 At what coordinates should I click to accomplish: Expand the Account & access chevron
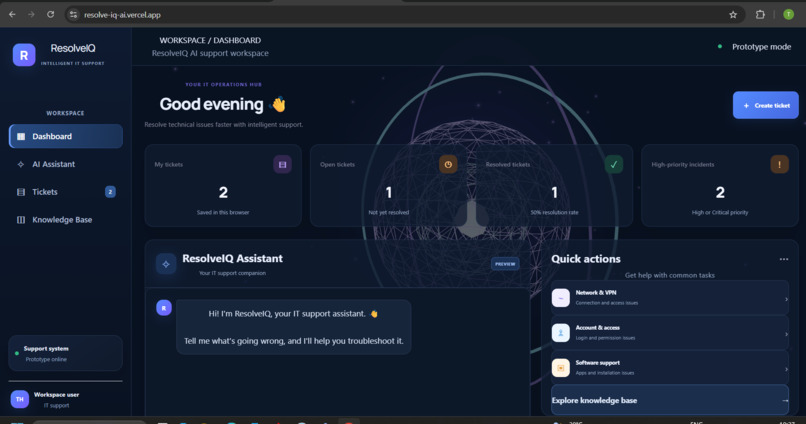tap(786, 334)
